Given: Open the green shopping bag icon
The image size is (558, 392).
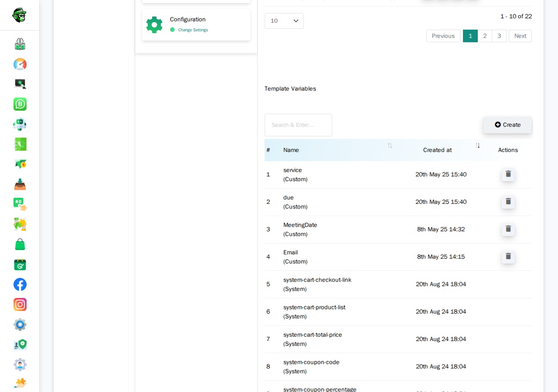Looking at the screenshot, I should click(x=20, y=244).
